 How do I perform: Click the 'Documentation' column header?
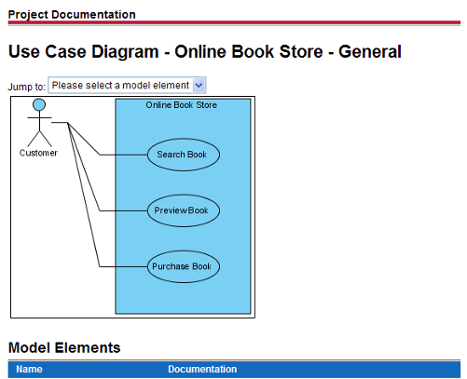coord(202,369)
